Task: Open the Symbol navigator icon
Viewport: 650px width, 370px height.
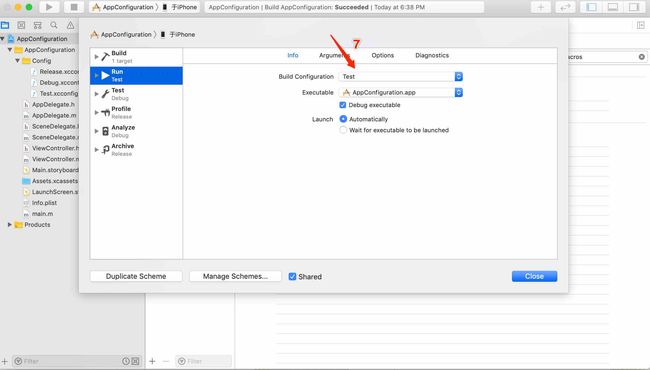Action: point(38,25)
